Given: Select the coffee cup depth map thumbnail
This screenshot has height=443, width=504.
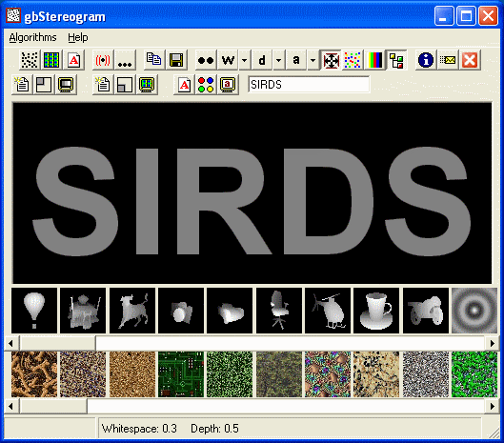Looking at the screenshot, I should coord(376,311).
